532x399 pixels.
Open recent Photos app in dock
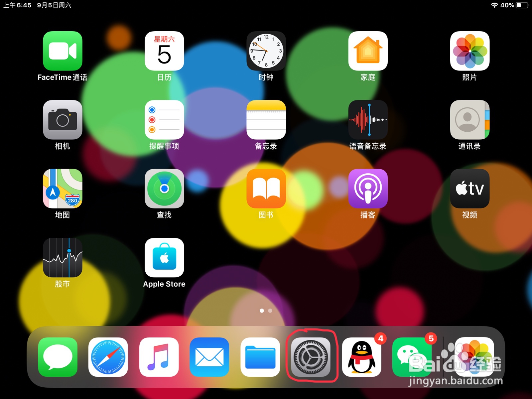coord(474,357)
